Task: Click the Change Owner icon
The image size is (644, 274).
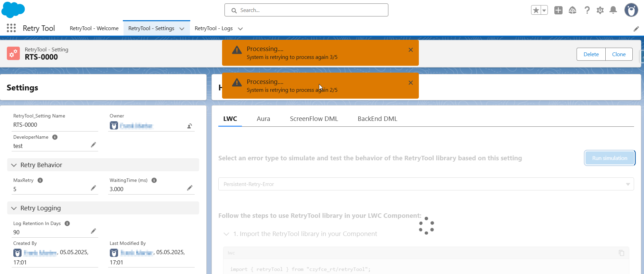Action: pyautogui.click(x=190, y=126)
